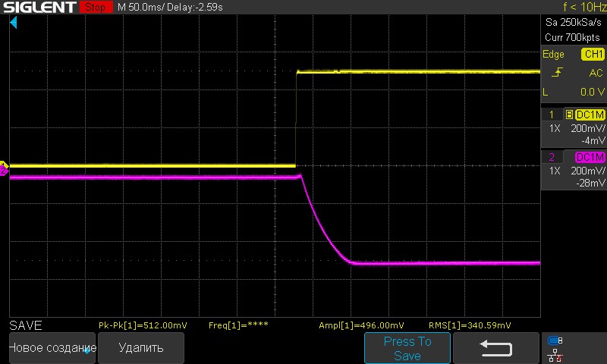Click the trigger level 0.0 V value
607x364 pixels.
click(593, 92)
